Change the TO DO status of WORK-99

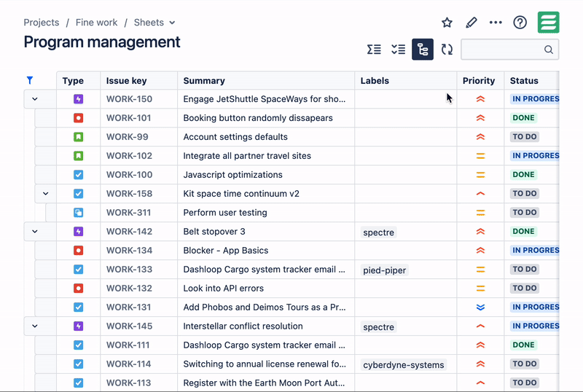[525, 137]
